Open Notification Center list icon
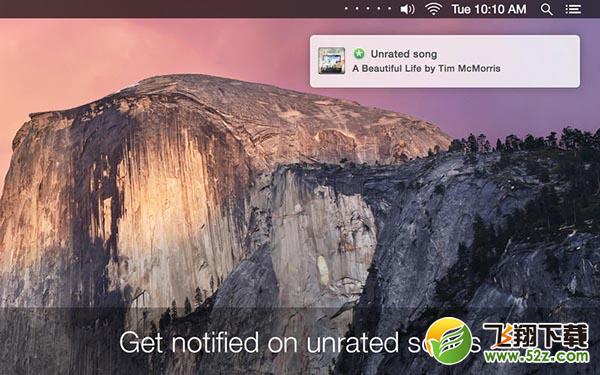 point(573,9)
